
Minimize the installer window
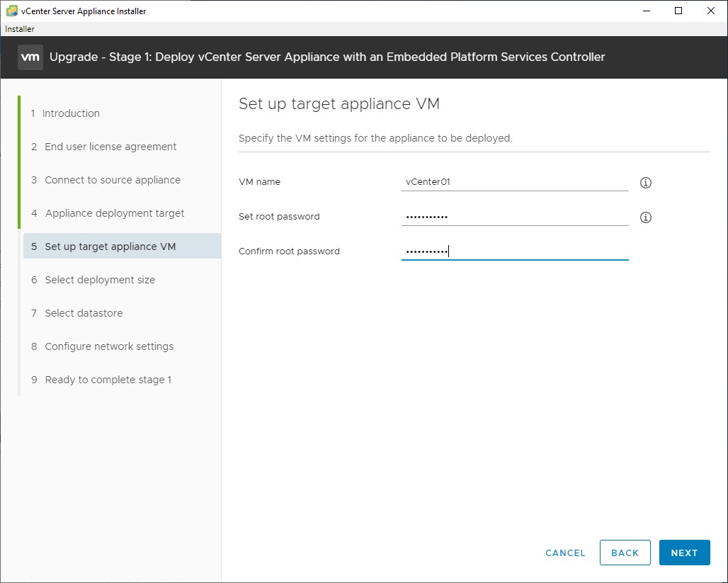[647, 11]
